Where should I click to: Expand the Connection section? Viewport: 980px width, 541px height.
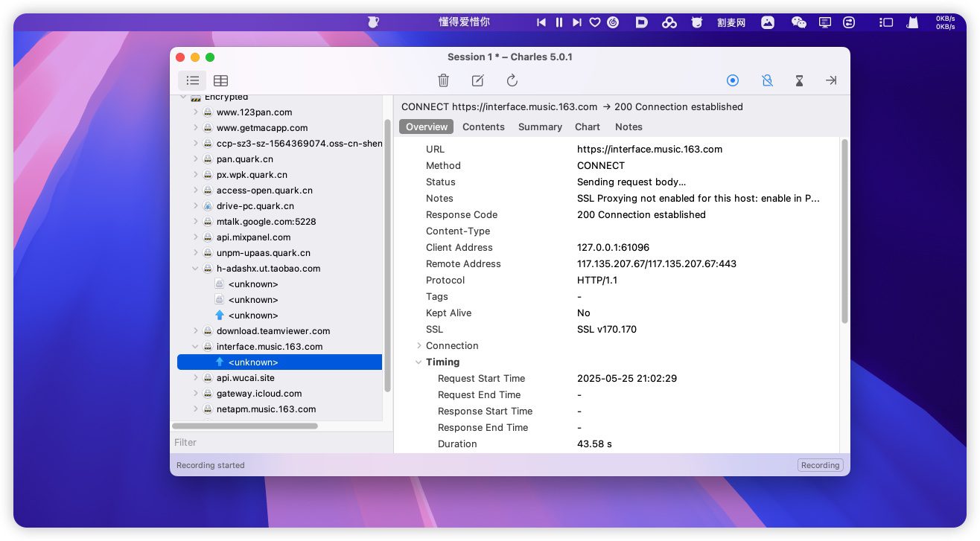[419, 345]
